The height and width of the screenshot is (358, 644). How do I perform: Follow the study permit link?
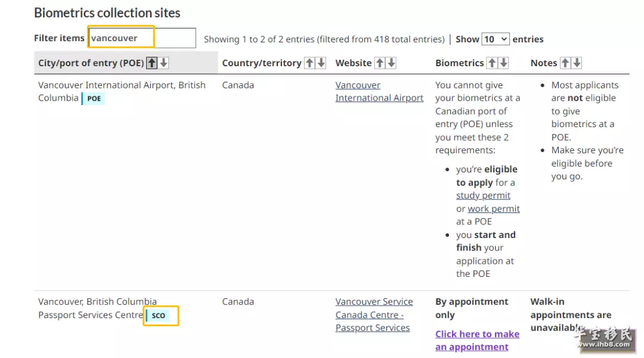coord(483,195)
